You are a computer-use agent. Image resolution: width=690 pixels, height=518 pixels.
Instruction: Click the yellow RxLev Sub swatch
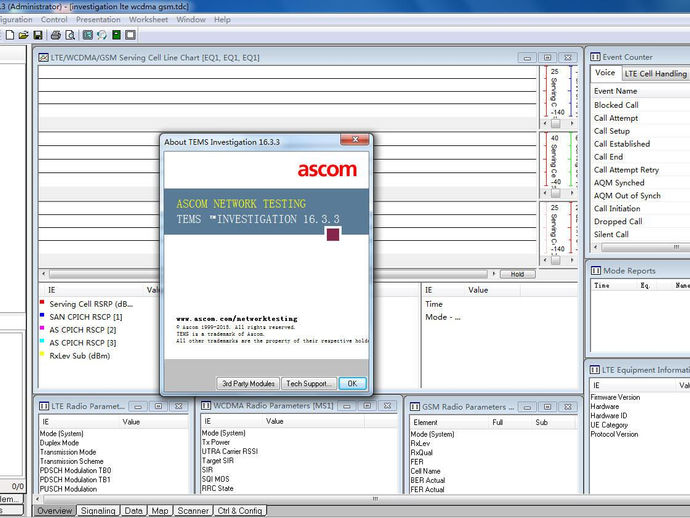42,354
